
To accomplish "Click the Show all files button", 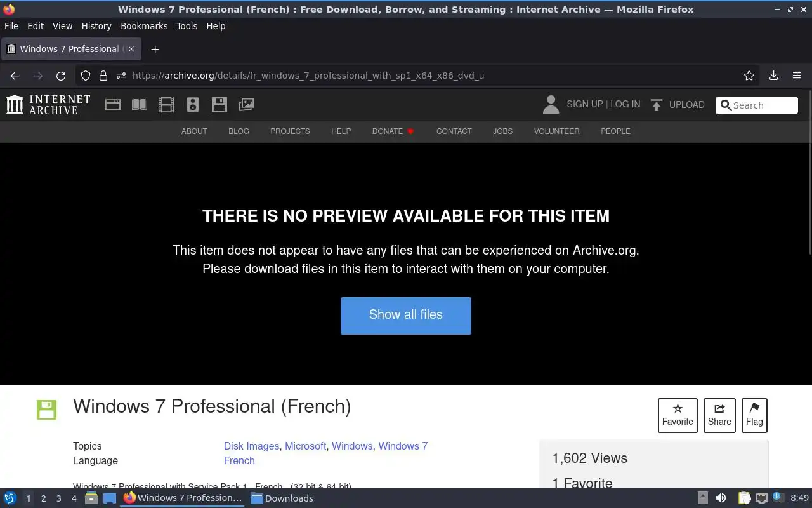I will (x=406, y=316).
